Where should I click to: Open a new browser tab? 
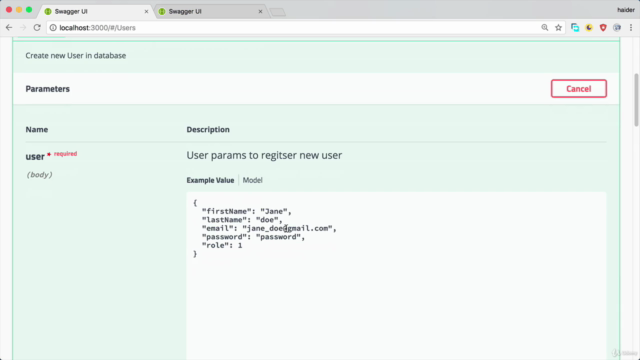pos(278,12)
